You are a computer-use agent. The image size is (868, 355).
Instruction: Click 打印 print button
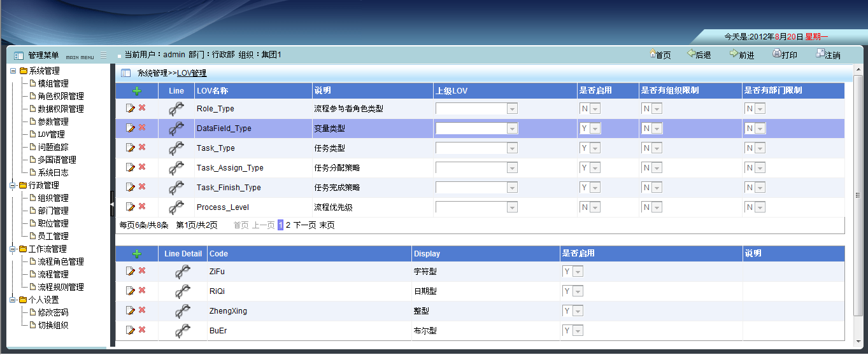(785, 55)
